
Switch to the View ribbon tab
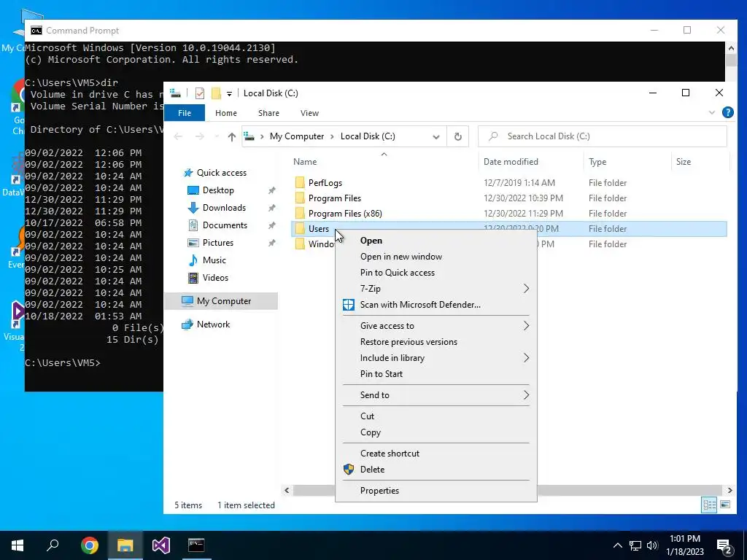point(309,113)
